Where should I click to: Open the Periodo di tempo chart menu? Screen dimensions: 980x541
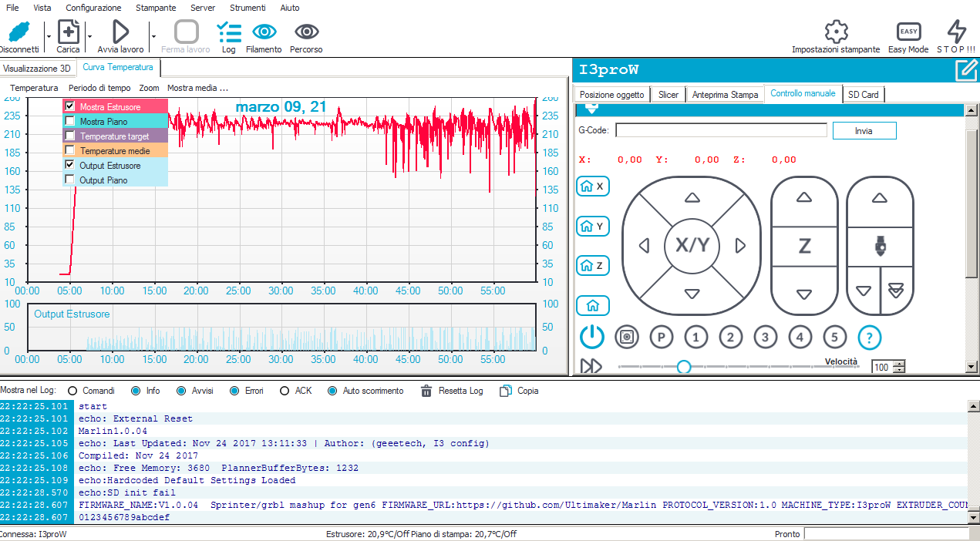[x=99, y=88]
